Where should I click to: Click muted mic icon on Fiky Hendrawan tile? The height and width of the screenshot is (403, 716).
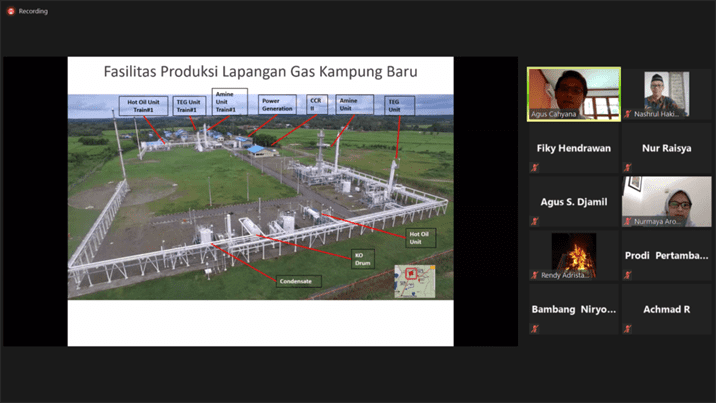coord(535,167)
